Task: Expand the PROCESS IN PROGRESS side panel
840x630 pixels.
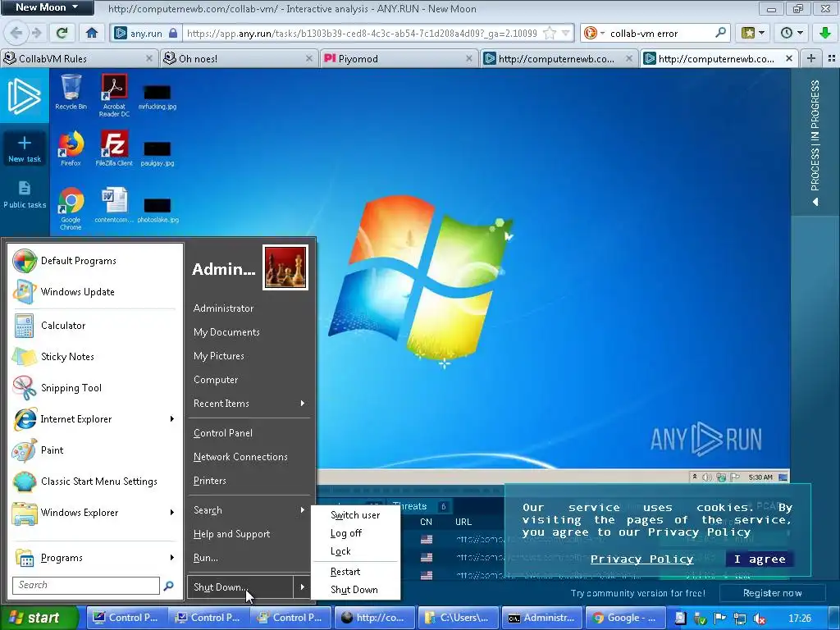Action: tap(815, 144)
